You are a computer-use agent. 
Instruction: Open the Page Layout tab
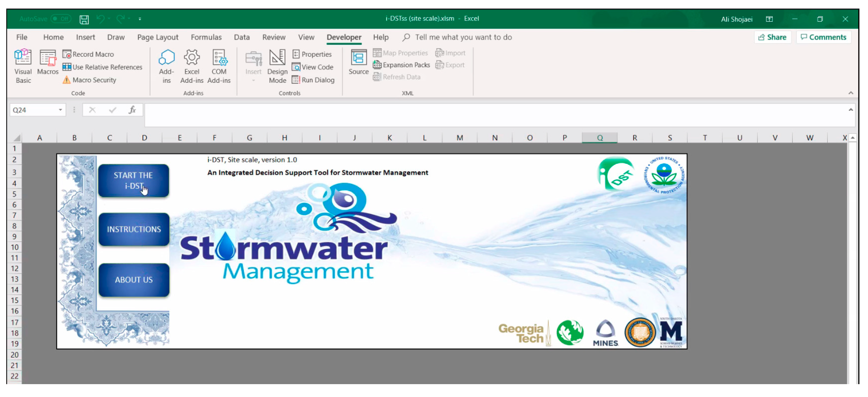(x=158, y=37)
